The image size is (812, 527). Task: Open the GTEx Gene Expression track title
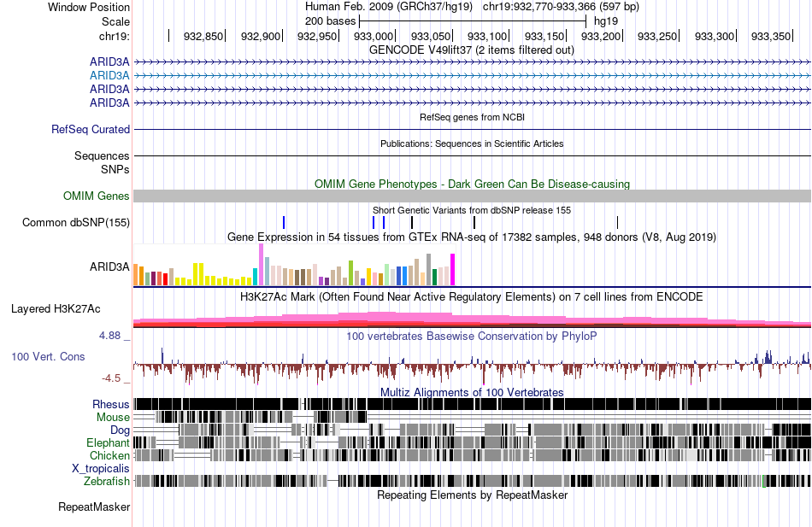pos(472,237)
